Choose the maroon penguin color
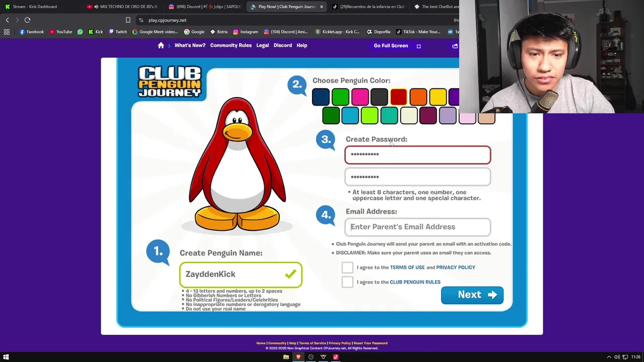The height and width of the screenshot is (362, 644). (x=428, y=116)
